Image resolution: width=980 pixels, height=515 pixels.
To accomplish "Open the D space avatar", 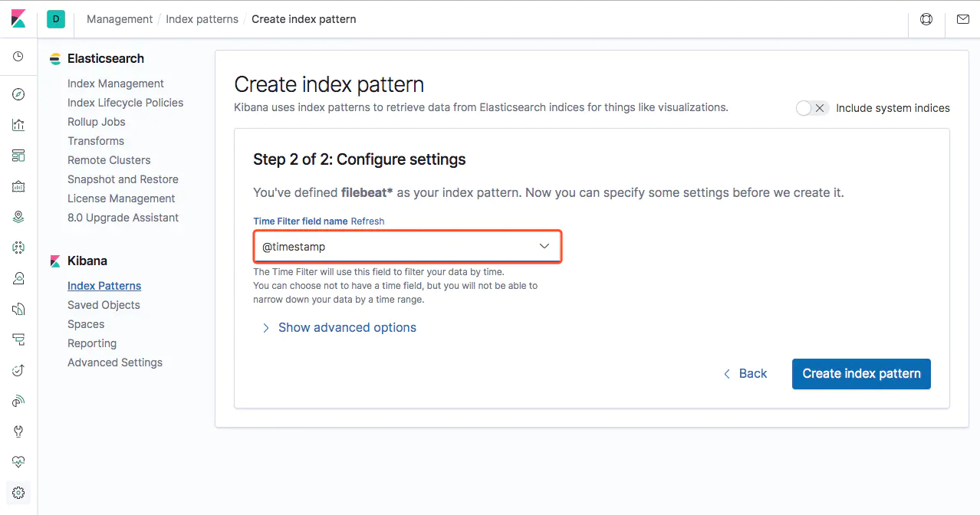I will point(56,19).
